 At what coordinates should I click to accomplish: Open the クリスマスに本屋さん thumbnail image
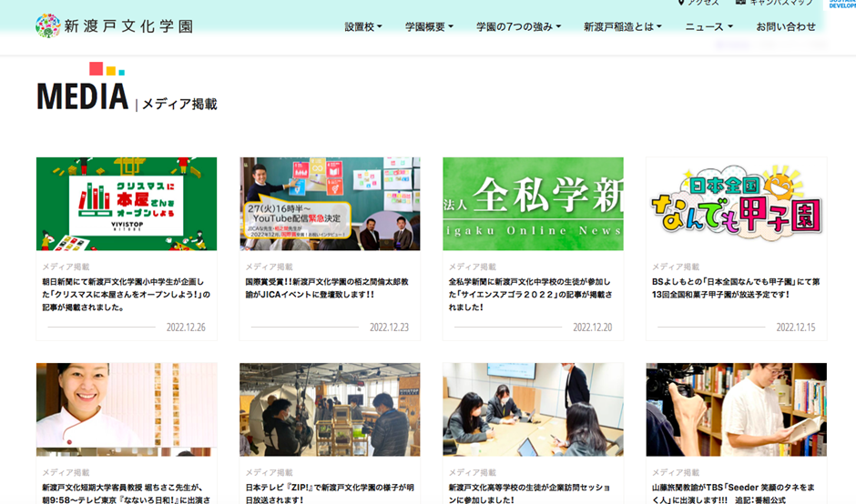click(x=127, y=204)
